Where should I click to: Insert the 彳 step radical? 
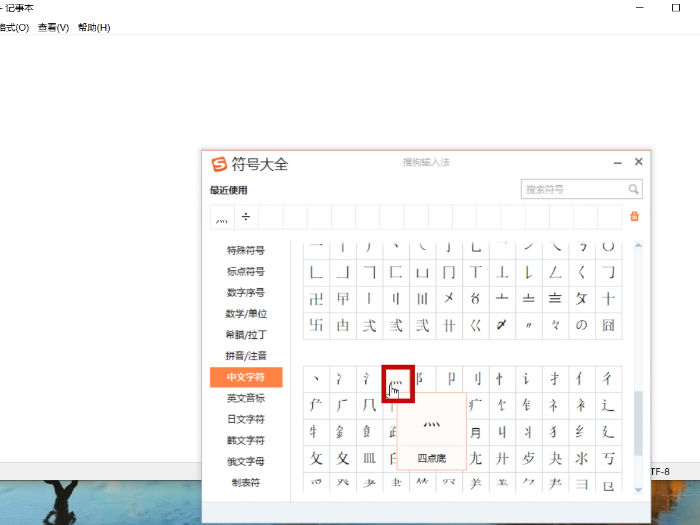click(608, 379)
